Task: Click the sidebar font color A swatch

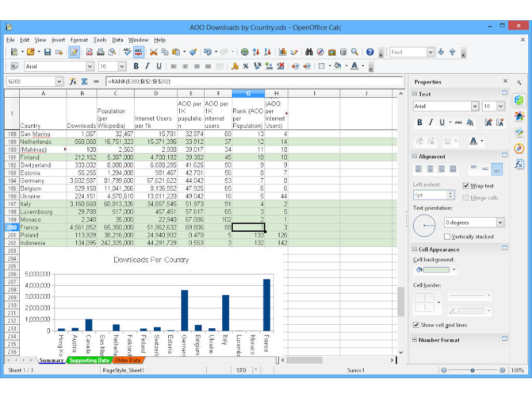Action: pyautogui.click(x=473, y=141)
